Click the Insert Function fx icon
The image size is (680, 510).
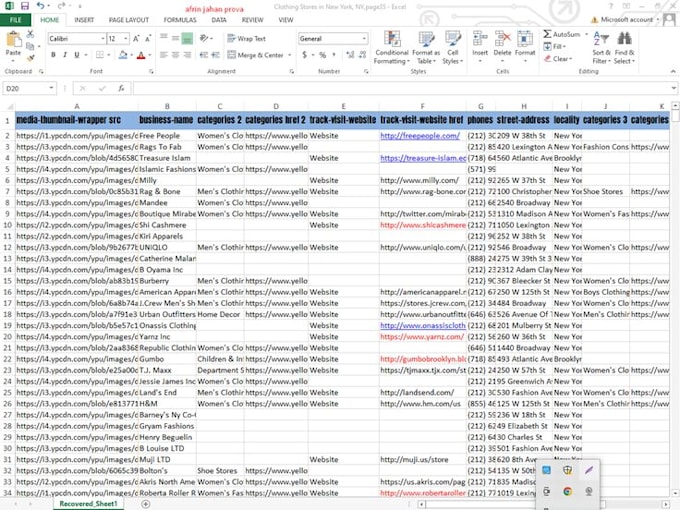tap(121, 88)
